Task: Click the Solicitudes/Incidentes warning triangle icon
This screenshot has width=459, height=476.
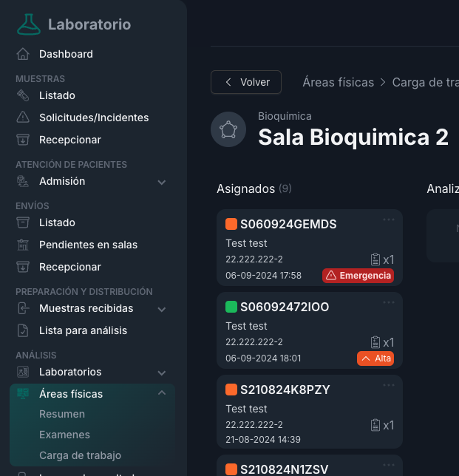Action: 24,118
